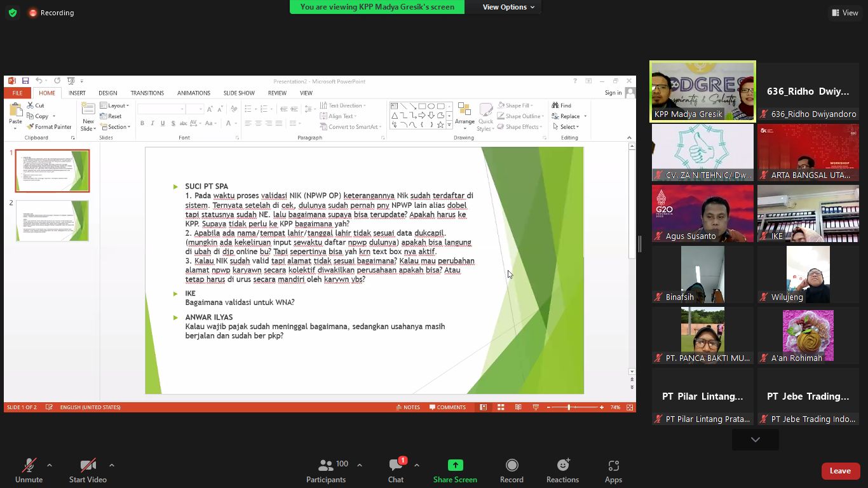The height and width of the screenshot is (488, 868).
Task: Expand the View Options dropdown
Action: pos(508,7)
